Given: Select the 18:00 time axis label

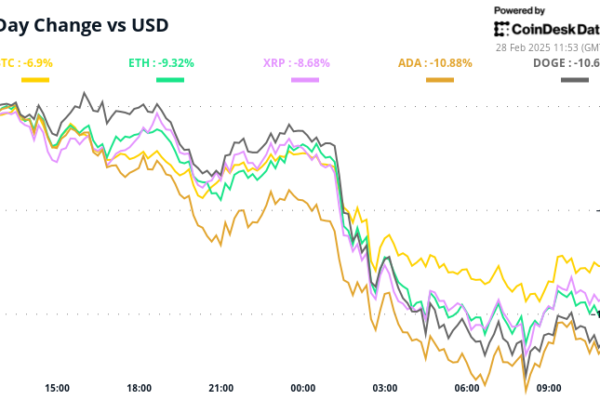Looking at the screenshot, I should coord(139,388).
